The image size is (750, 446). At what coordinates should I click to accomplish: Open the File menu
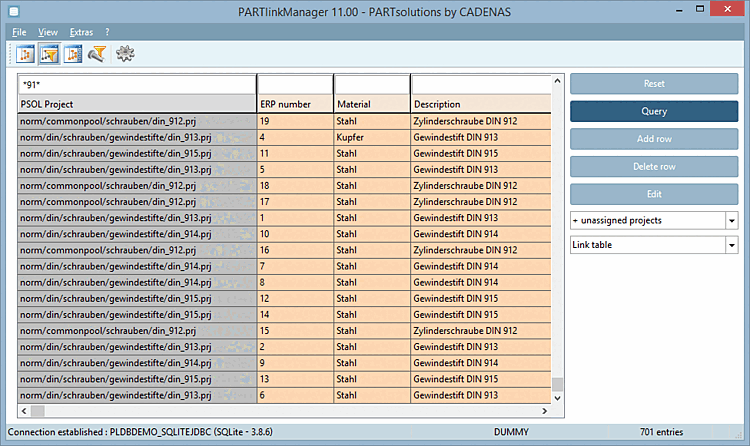pos(19,32)
